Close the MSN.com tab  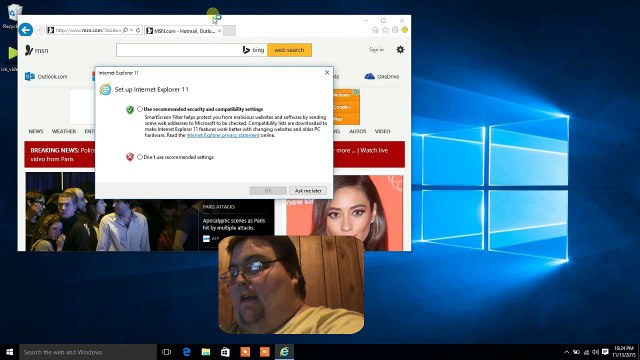click(x=220, y=31)
